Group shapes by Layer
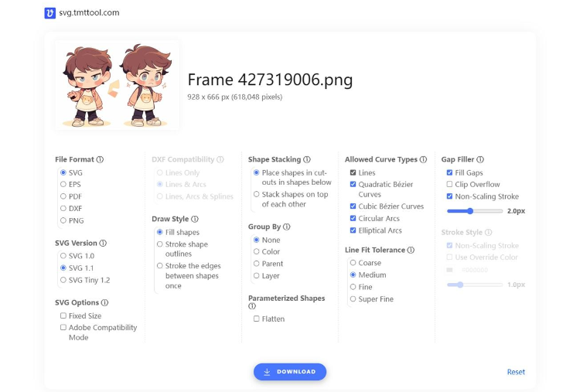This screenshot has height=392, width=573. [x=257, y=276]
